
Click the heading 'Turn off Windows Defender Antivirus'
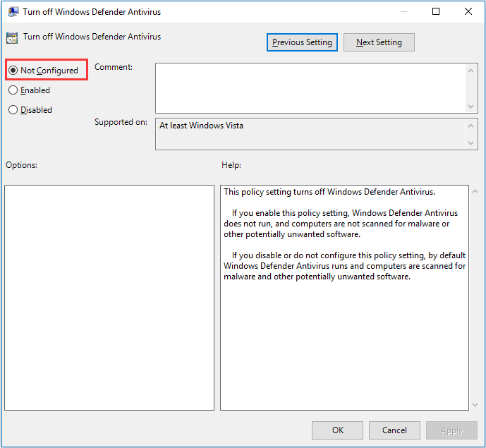tap(92, 37)
